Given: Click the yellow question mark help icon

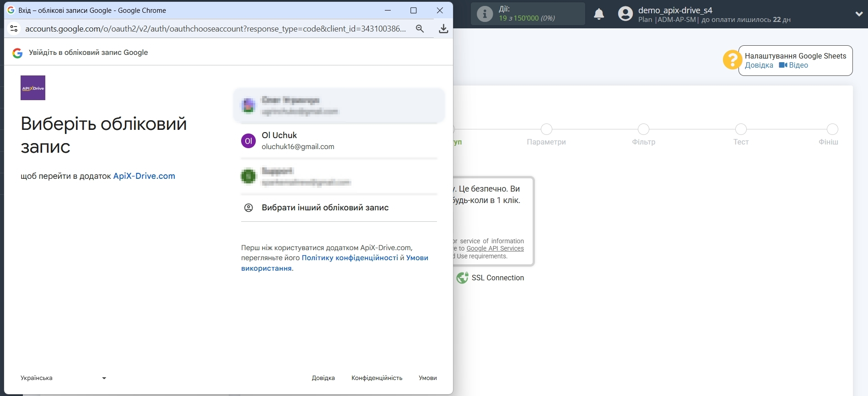Looking at the screenshot, I should pos(732,60).
